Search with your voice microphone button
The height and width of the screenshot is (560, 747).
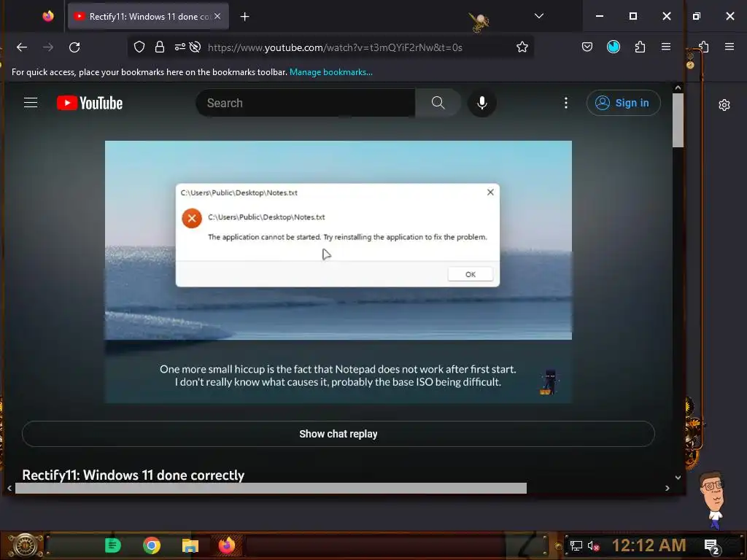tap(482, 103)
